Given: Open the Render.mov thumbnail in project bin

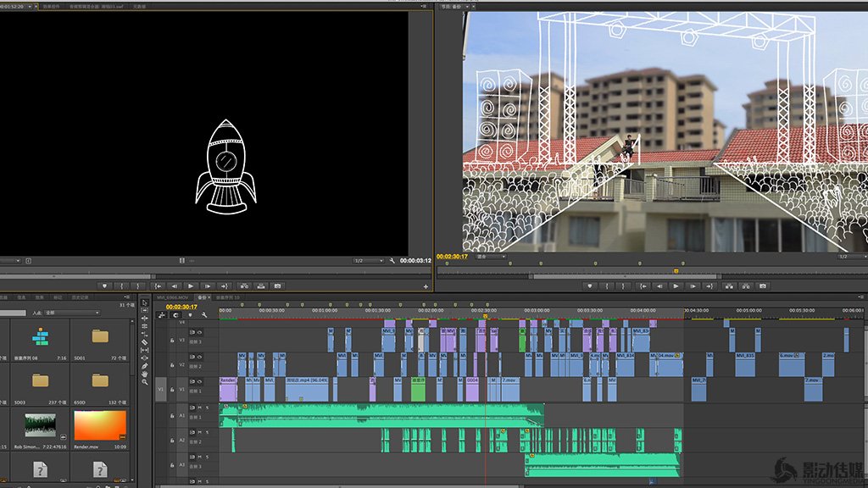Looking at the screenshot, I should (100, 425).
